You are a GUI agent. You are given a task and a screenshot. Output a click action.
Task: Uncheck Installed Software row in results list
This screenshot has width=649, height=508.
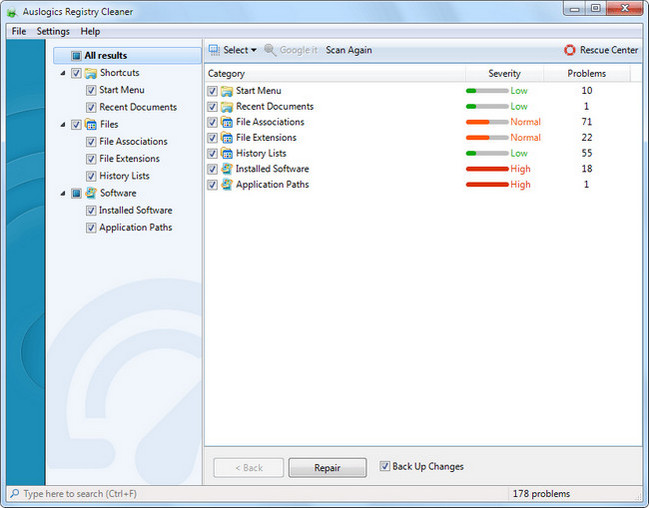point(212,169)
